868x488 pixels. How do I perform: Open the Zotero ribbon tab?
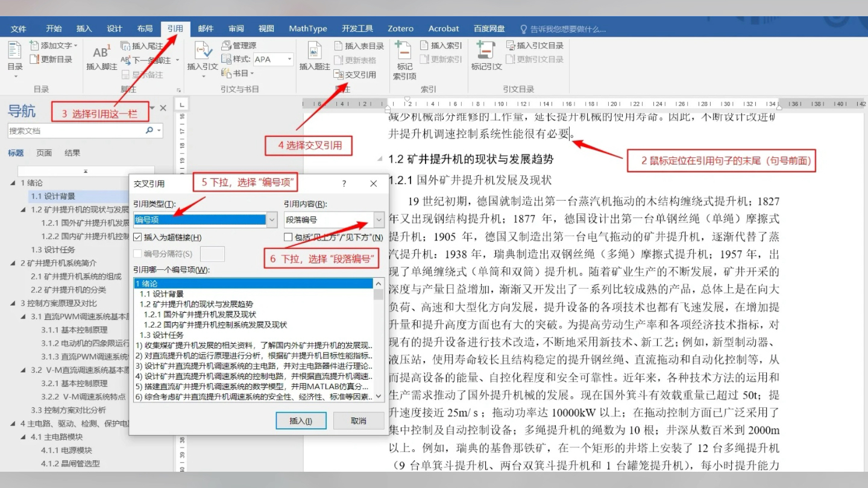[400, 28]
